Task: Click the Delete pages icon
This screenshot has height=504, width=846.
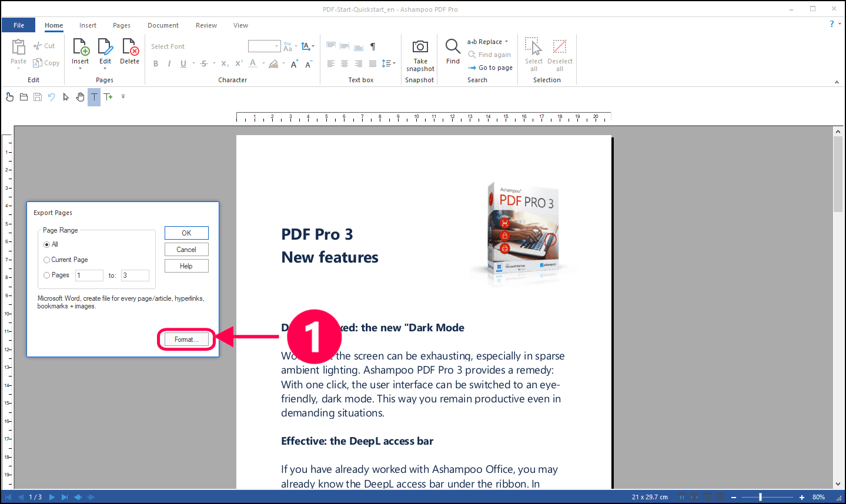Action: pos(130,46)
